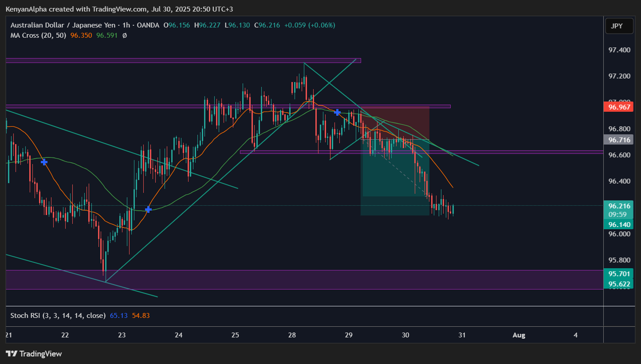Click the 95.800 price scale value
The height and width of the screenshot is (364, 641).
pos(619,260)
